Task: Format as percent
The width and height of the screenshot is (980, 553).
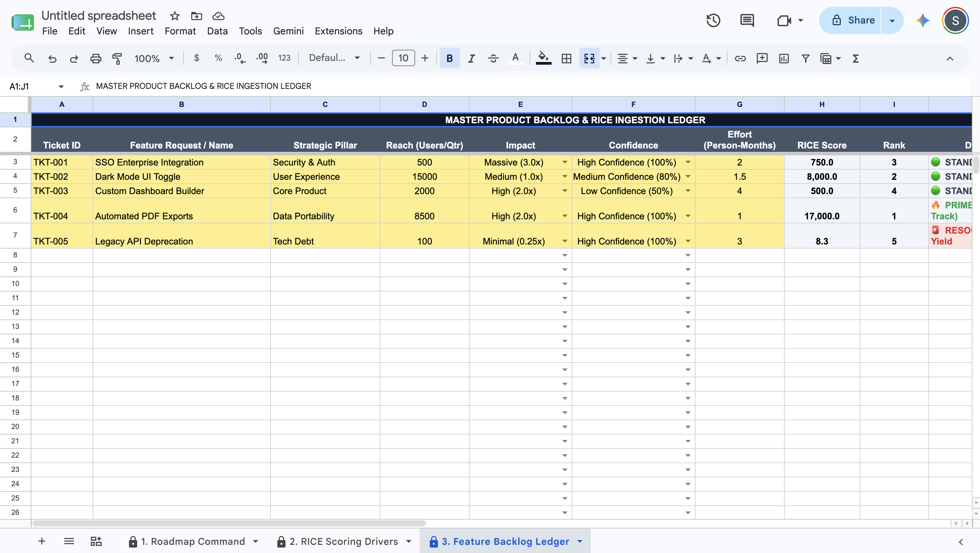Action: click(218, 58)
